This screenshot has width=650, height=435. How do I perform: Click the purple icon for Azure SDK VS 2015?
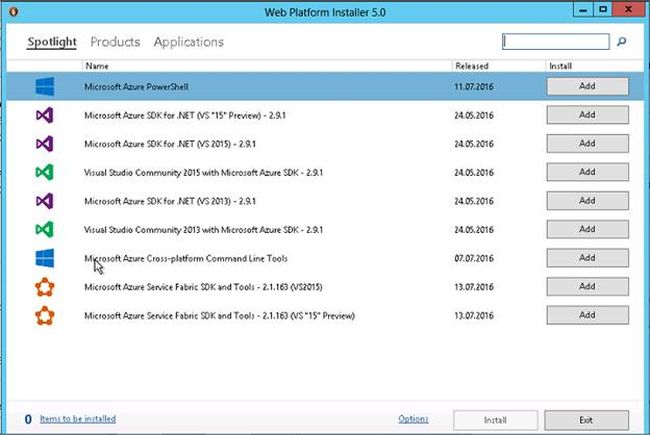(x=45, y=144)
